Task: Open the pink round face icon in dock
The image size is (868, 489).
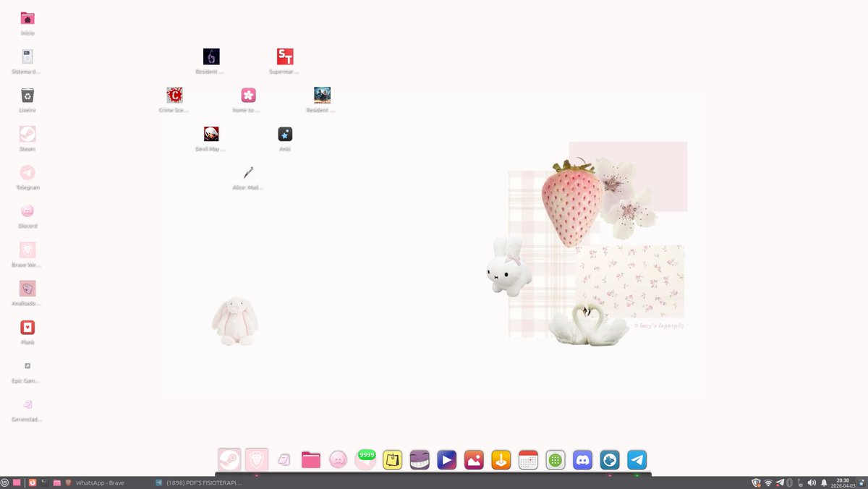Action: (338, 459)
